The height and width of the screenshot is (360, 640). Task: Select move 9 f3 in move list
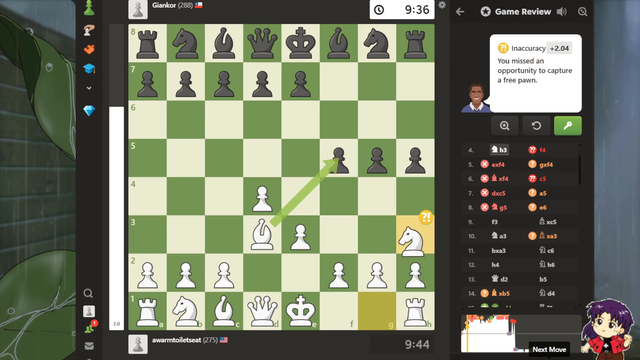494,222
